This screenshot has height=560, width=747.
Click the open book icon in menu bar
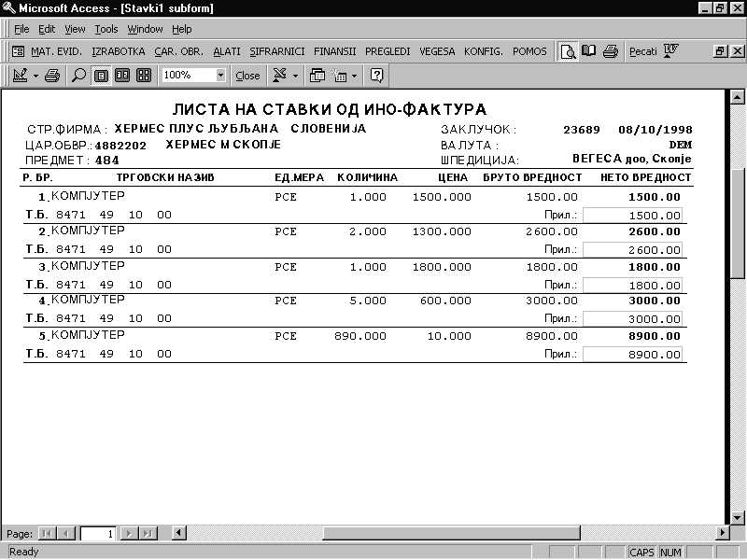coord(588,51)
